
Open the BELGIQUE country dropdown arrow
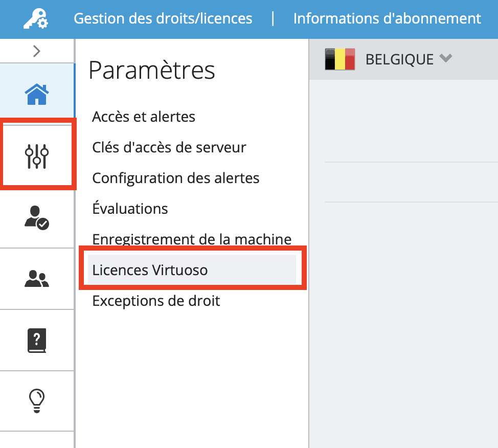(x=446, y=58)
